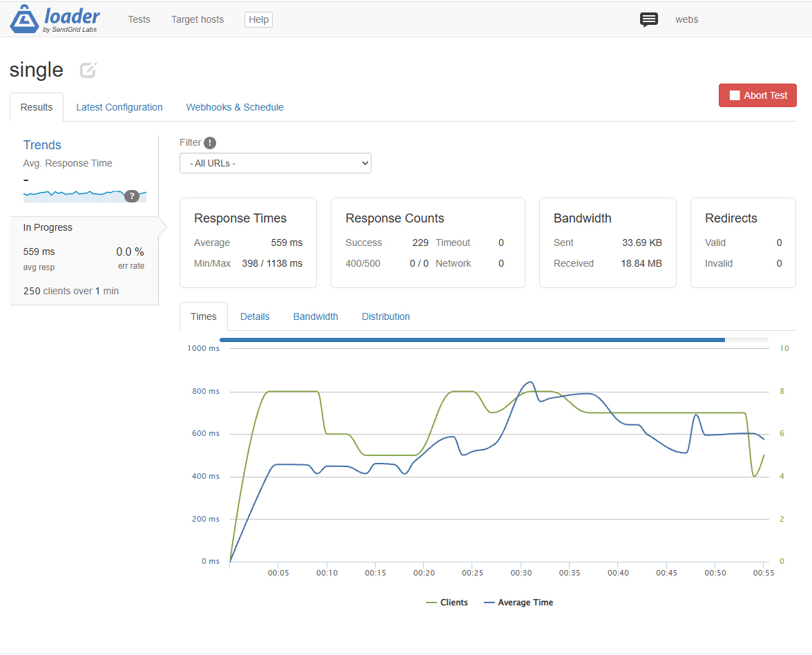
Task: Click the Filter info exclamation icon
Action: coord(210,143)
